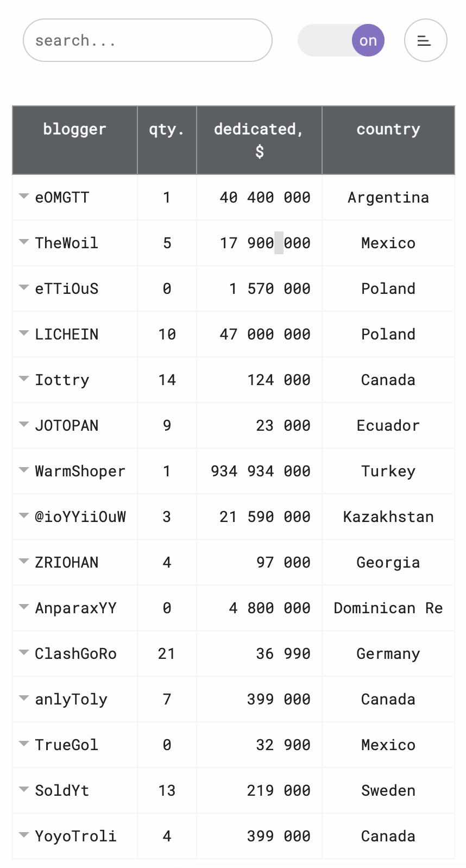The width and height of the screenshot is (466, 868).
Task: Expand the LICHEIN row disclosure arrow
Action: 23,333
